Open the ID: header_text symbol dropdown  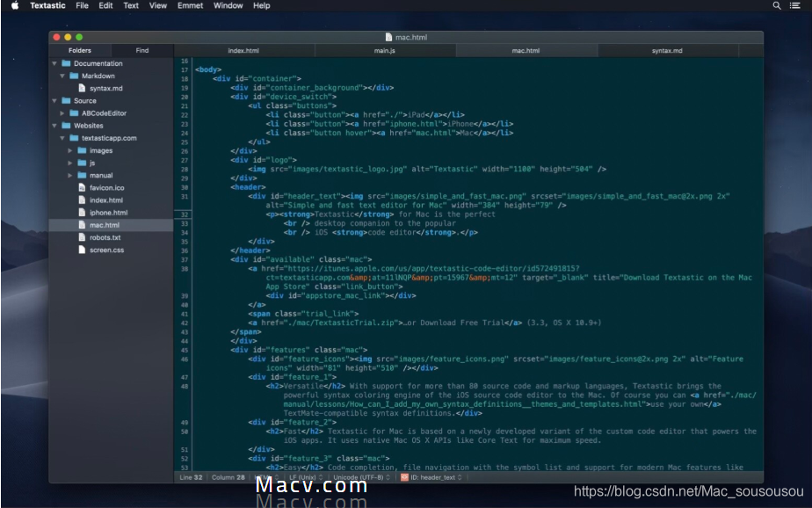click(x=435, y=477)
